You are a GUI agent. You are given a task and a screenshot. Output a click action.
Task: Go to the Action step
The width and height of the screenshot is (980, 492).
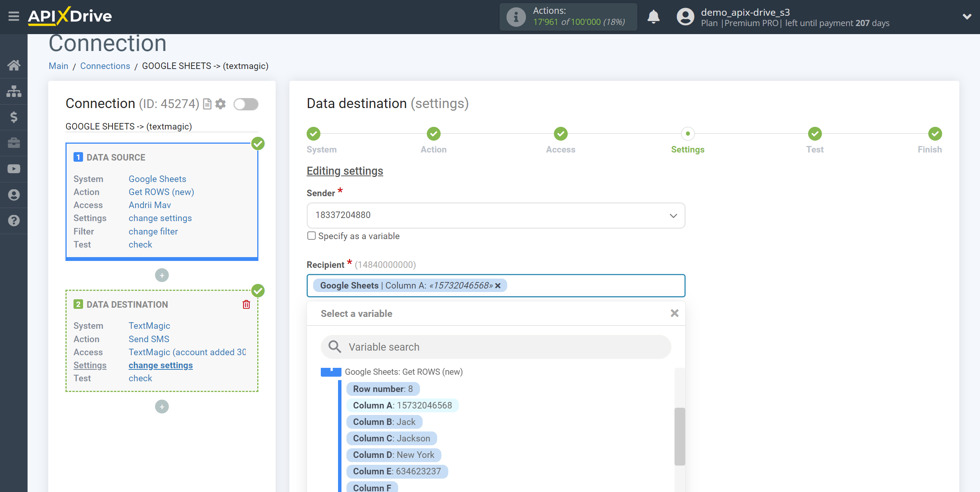click(x=434, y=134)
